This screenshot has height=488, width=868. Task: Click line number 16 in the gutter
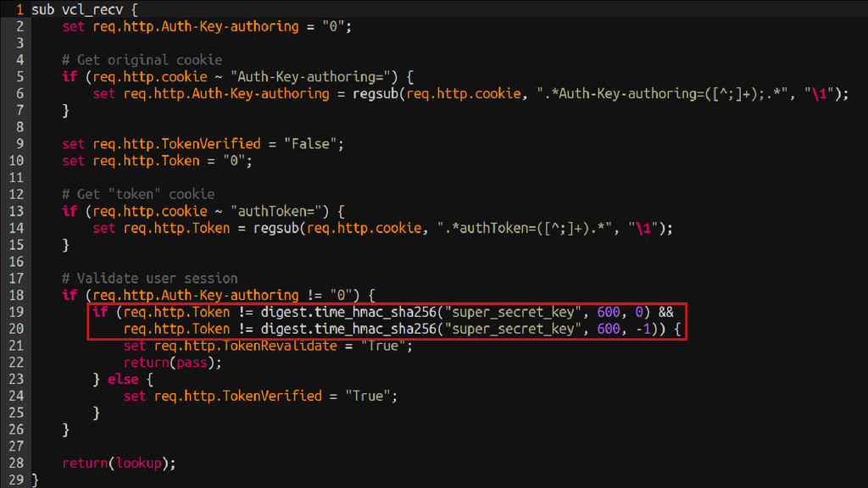[x=16, y=262]
